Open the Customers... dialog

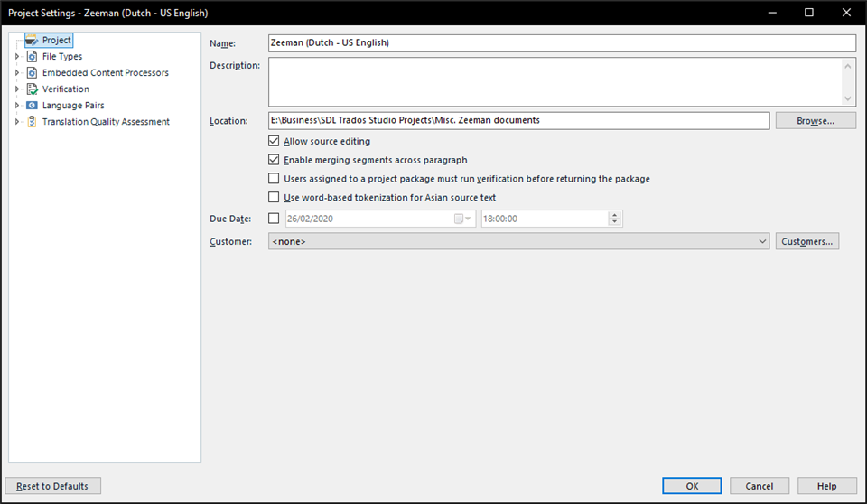[807, 241]
